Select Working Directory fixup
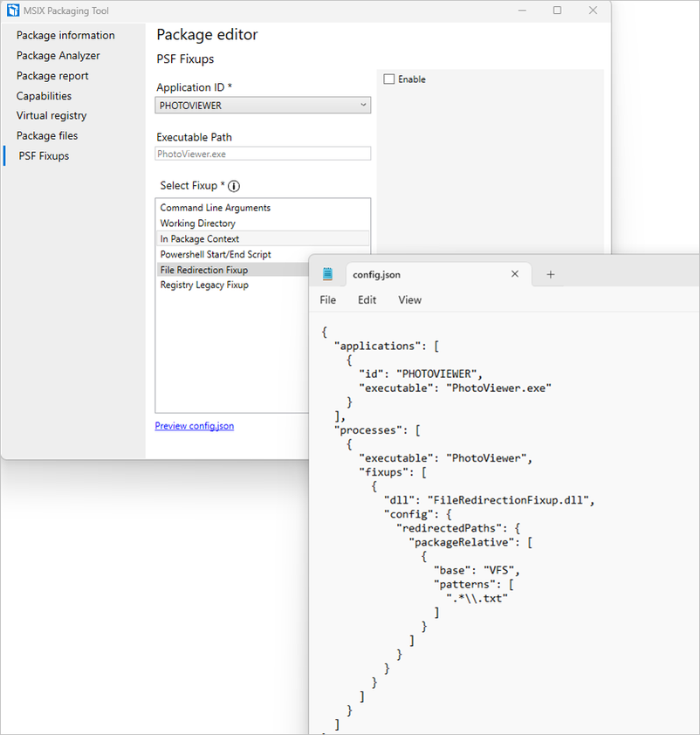This screenshot has width=700, height=735. tap(263, 223)
